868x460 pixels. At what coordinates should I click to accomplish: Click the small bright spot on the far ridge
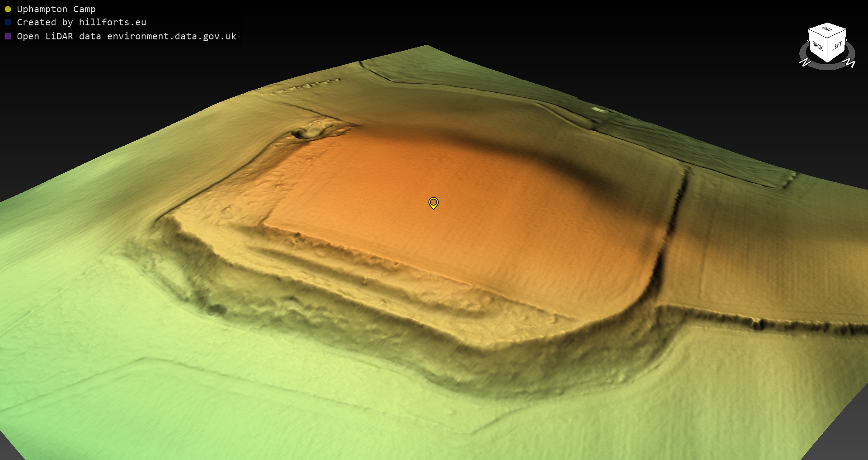click(599, 109)
